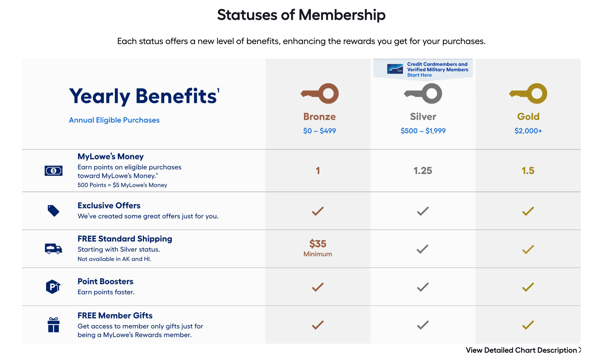Click the Start Here link
603x364 pixels.
click(x=419, y=75)
